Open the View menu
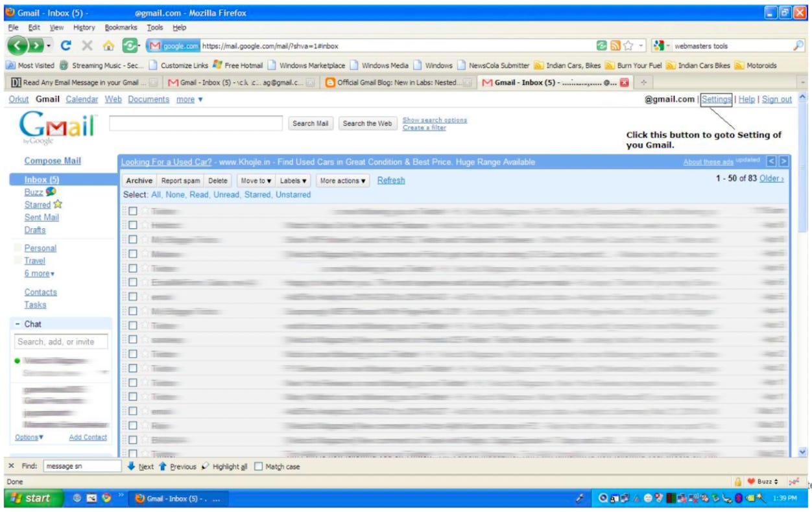The height and width of the screenshot is (512, 812). (57, 28)
